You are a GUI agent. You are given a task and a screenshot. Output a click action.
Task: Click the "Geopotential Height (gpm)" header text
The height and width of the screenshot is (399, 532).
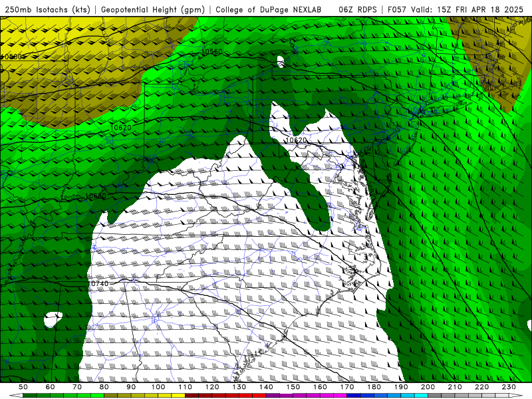coord(153,10)
